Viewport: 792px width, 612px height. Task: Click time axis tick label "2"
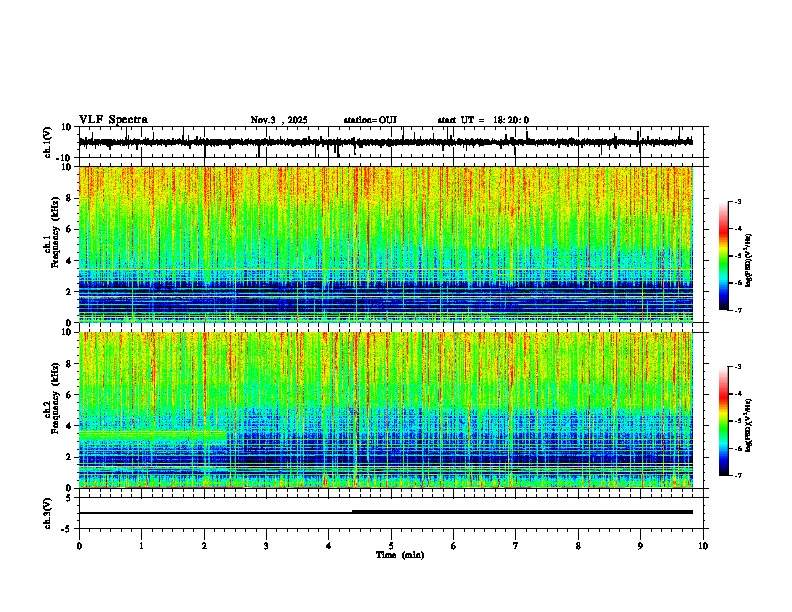point(204,546)
